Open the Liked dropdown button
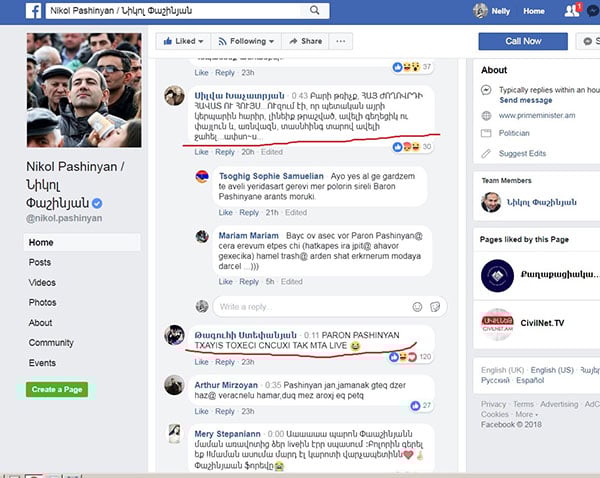 tap(183, 41)
